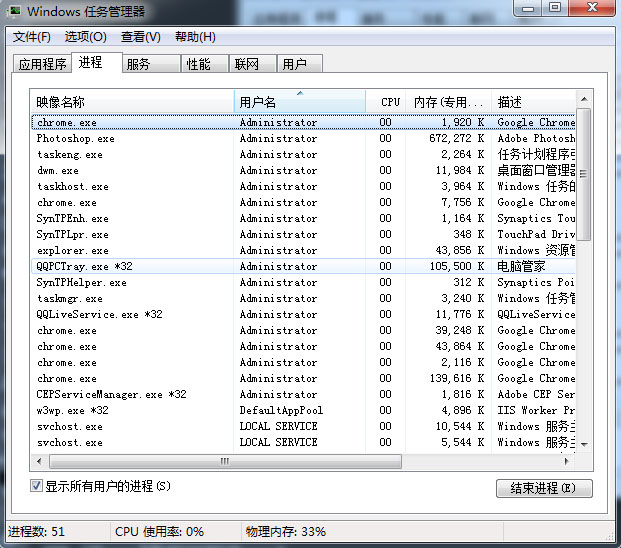Image resolution: width=621 pixels, height=548 pixels.
Task: Close the Task Manager window
Action: pos(592,8)
